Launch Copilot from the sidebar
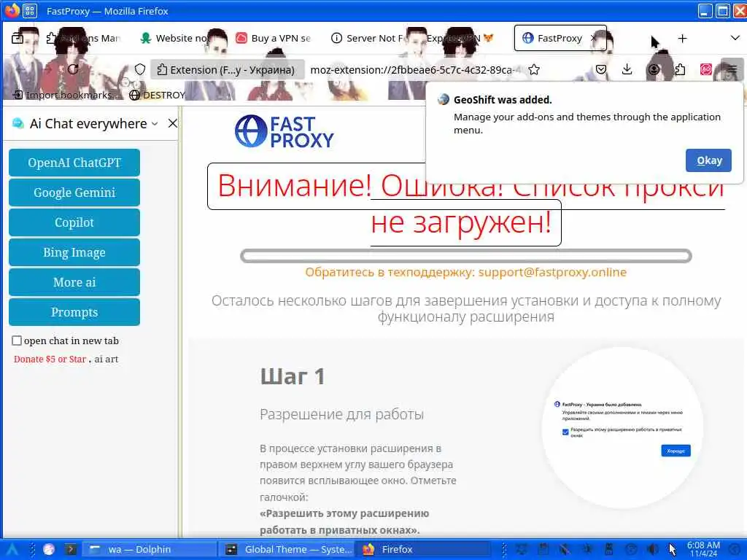The height and width of the screenshot is (560, 747). [x=74, y=222]
